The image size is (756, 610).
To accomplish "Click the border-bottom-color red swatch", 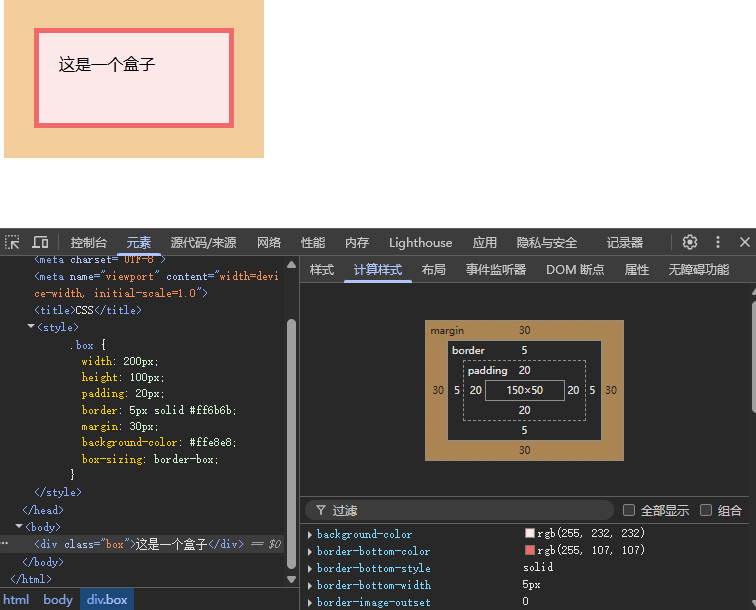I will [x=530, y=551].
